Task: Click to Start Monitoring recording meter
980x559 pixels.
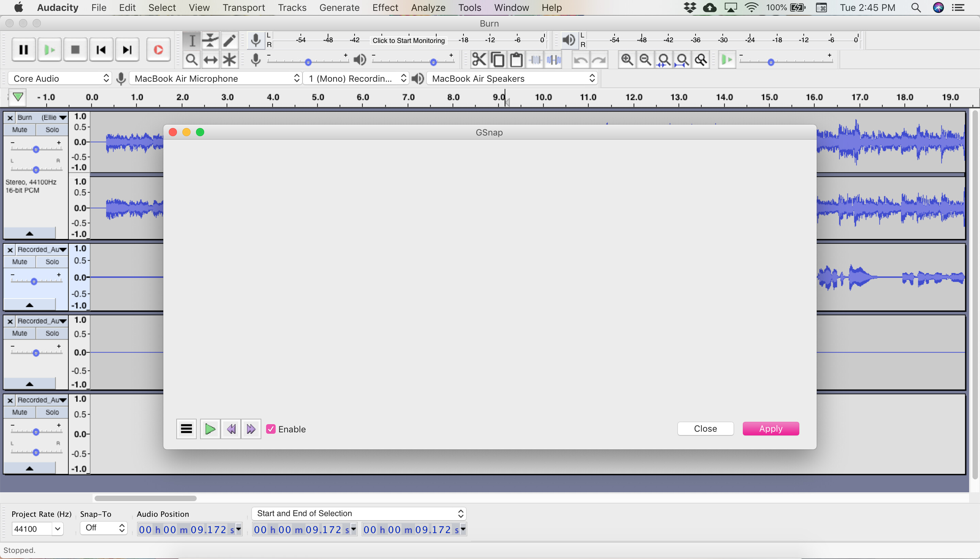Action: (409, 40)
